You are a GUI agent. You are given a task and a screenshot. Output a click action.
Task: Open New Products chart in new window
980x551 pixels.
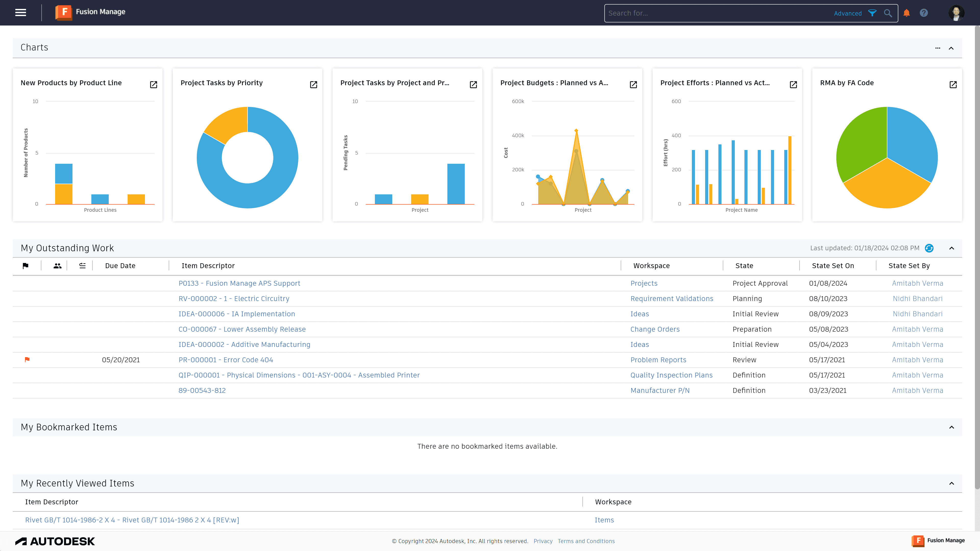pos(153,84)
